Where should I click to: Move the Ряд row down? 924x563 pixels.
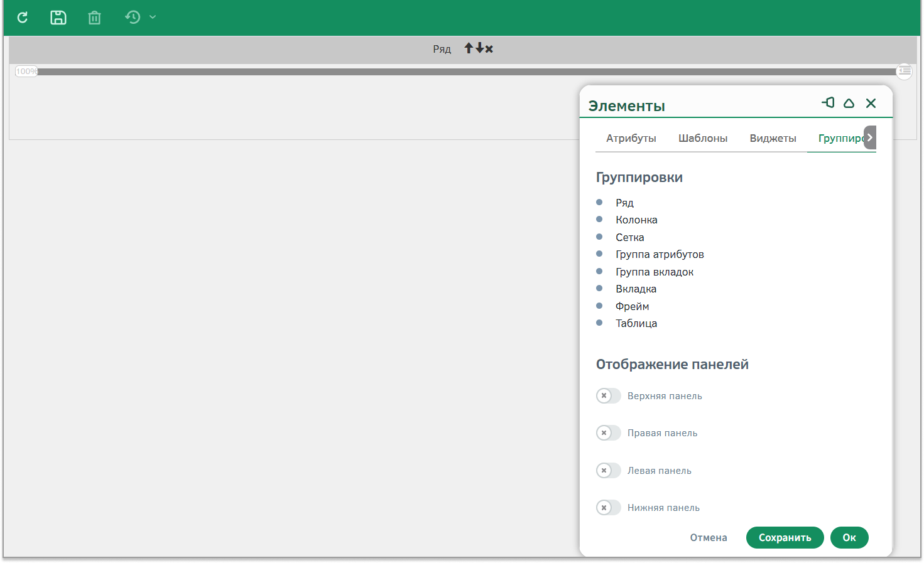pos(479,48)
